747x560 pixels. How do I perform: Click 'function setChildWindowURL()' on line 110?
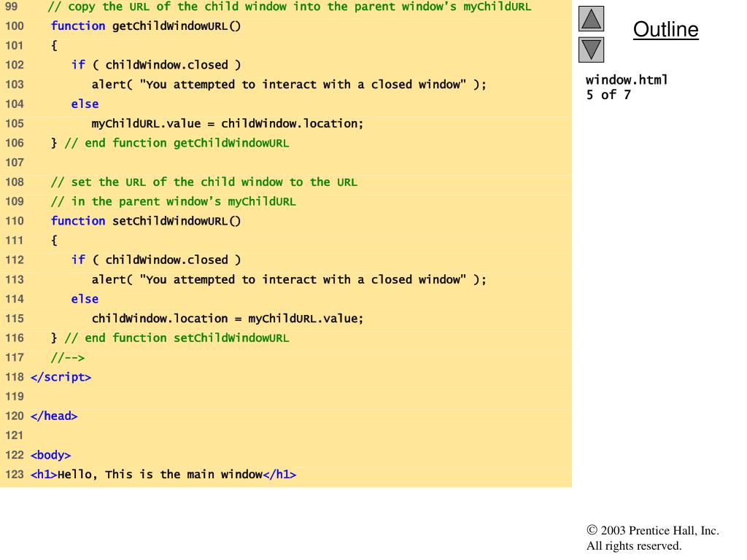(146, 221)
